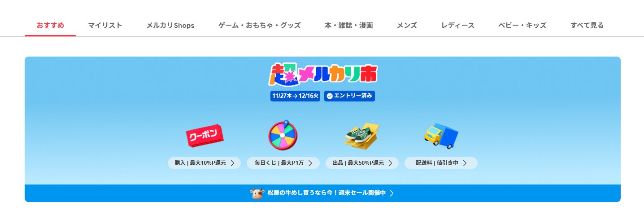This screenshot has width=644, height=211.
Task: Click the 11/27木→12/16火 date badge
Action: pos(296,96)
